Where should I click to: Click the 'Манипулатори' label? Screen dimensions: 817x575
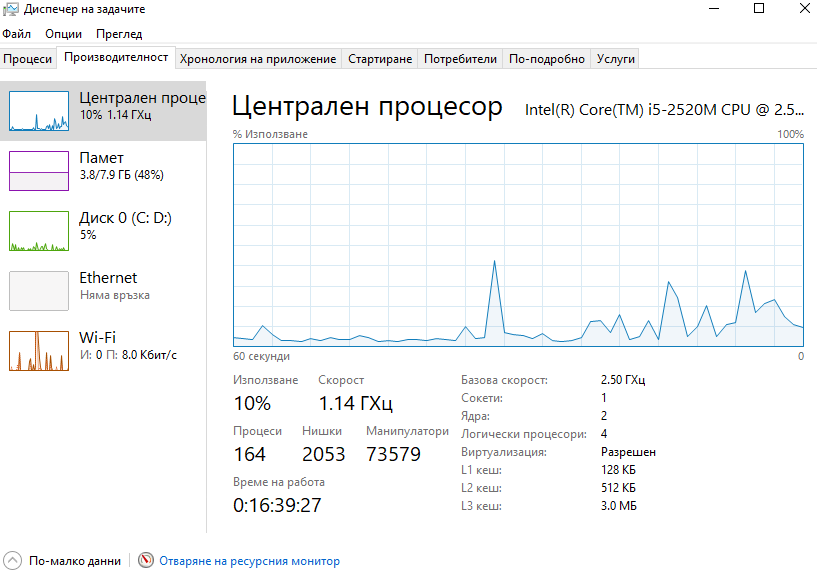[407, 431]
